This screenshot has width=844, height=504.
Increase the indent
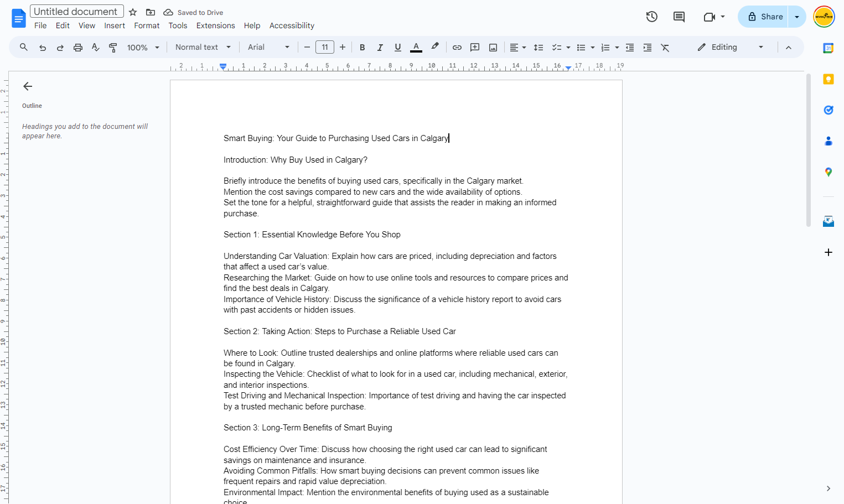648,48
